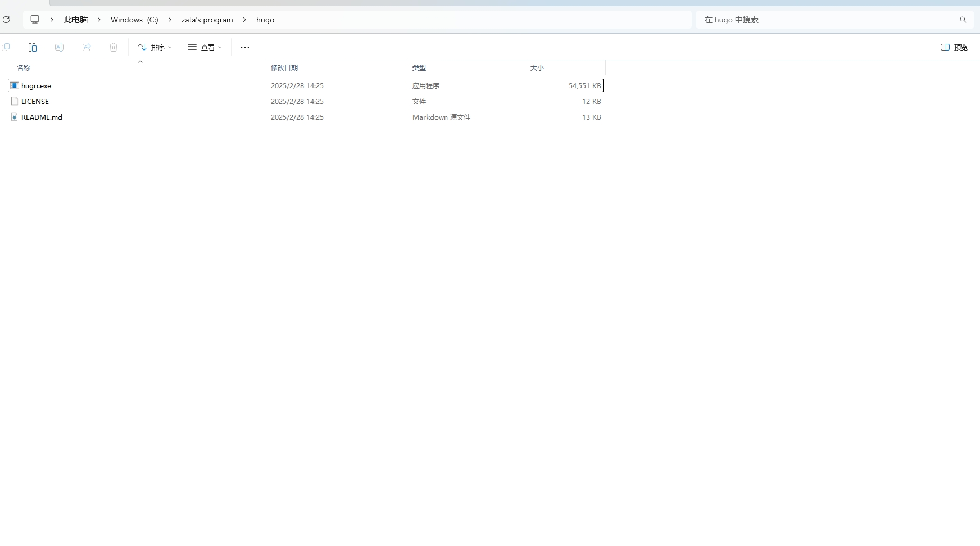Click the paste clipboard icon
The width and height of the screenshot is (980, 546).
pyautogui.click(x=33, y=47)
